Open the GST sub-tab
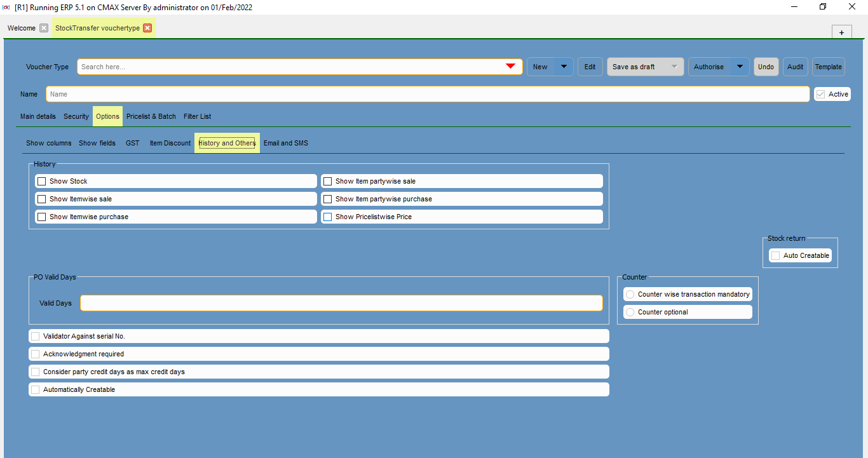868x458 pixels. [132, 143]
